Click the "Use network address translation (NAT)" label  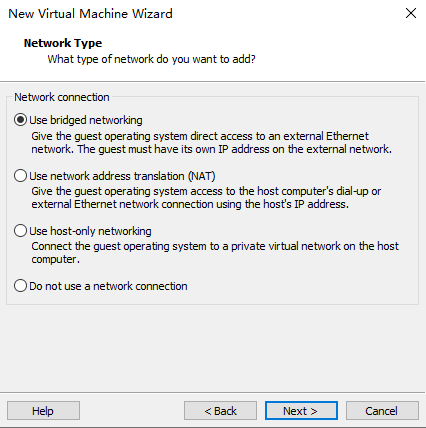[122, 176]
